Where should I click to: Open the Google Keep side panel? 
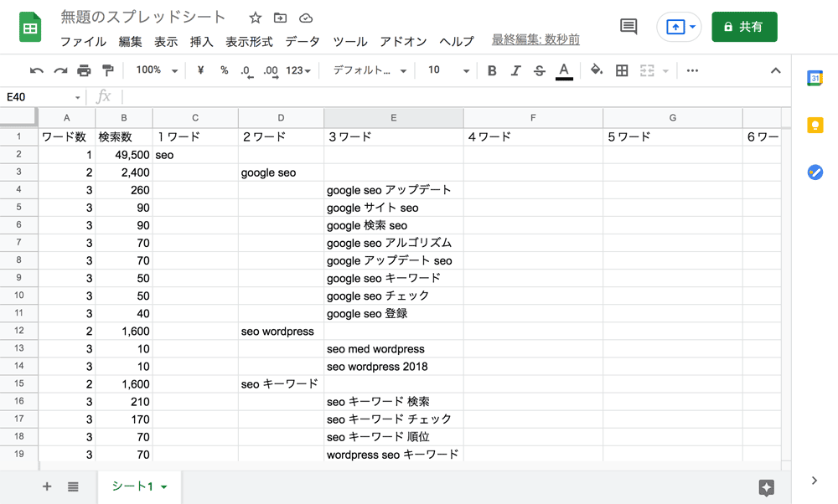coord(815,126)
